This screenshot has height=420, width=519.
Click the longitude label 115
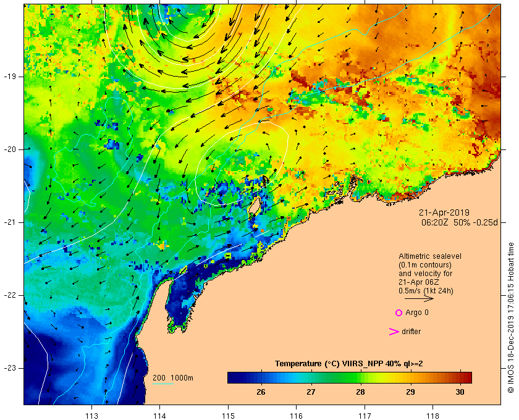click(x=228, y=416)
